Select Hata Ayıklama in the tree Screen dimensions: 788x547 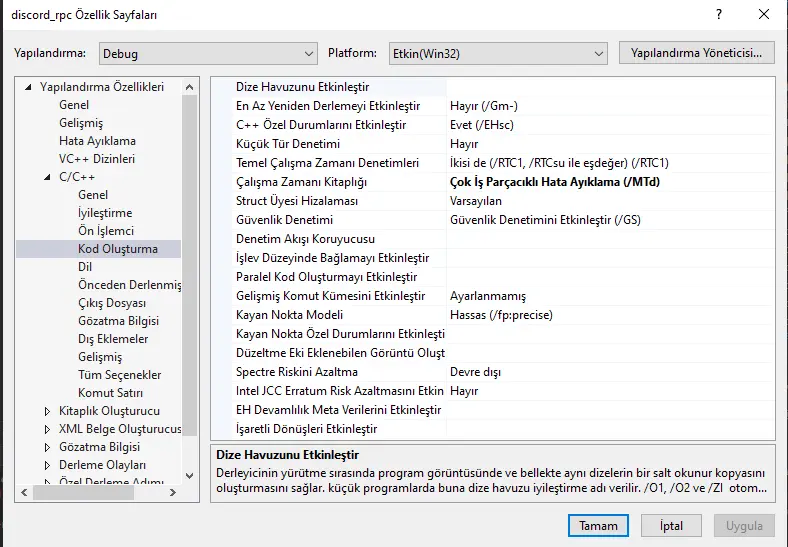[97, 141]
